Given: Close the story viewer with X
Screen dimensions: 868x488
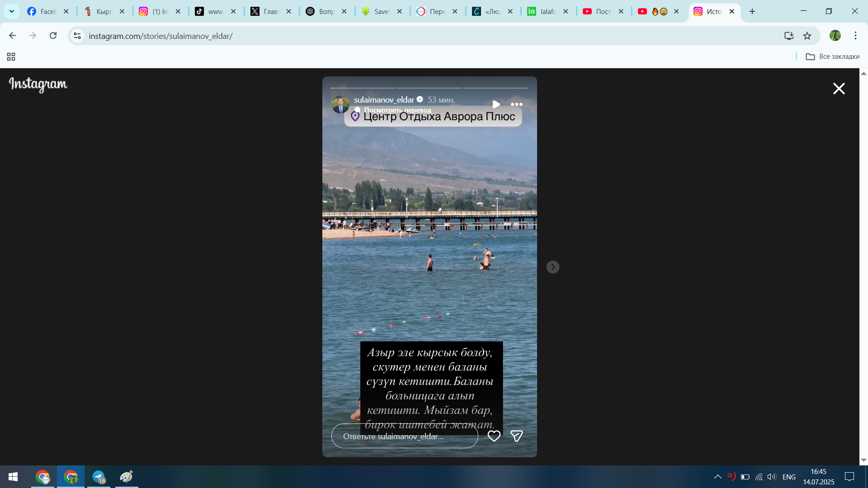Looking at the screenshot, I should pos(839,89).
